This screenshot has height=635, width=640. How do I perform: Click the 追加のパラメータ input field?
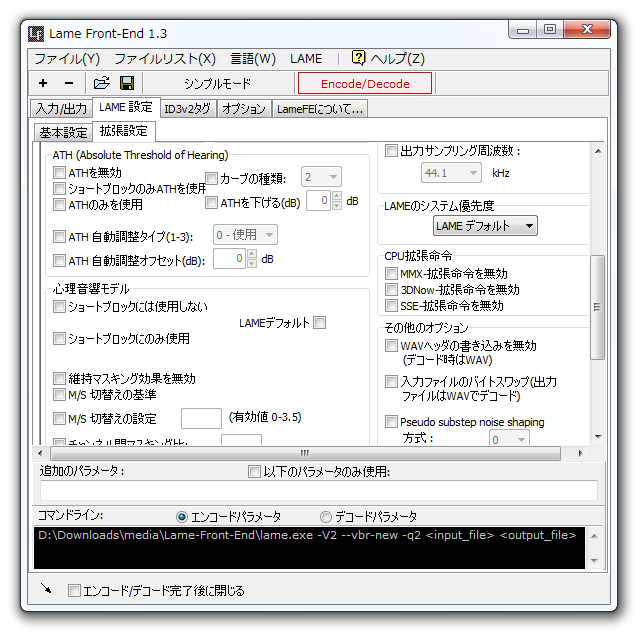[x=319, y=491]
